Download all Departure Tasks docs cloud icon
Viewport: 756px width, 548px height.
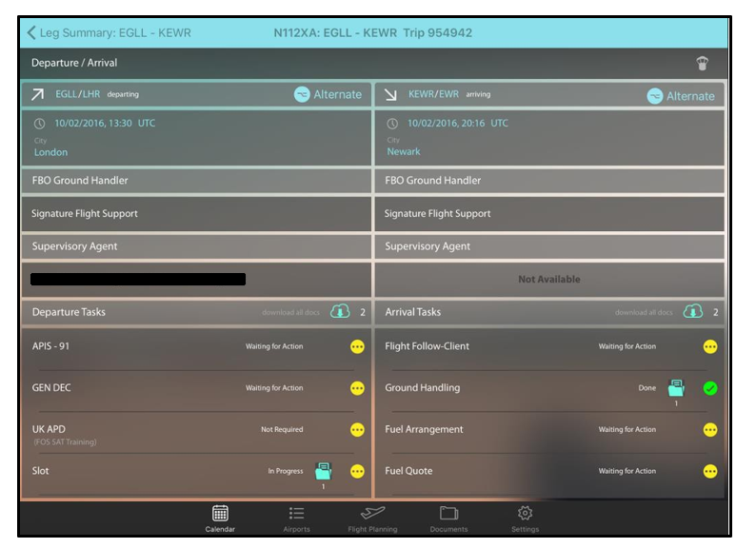[x=340, y=312]
